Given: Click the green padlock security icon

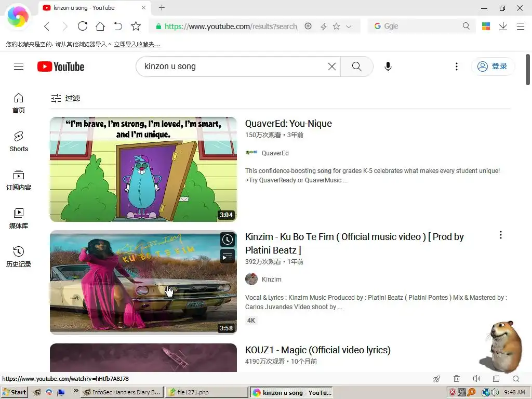Looking at the screenshot, I should click(x=158, y=26).
